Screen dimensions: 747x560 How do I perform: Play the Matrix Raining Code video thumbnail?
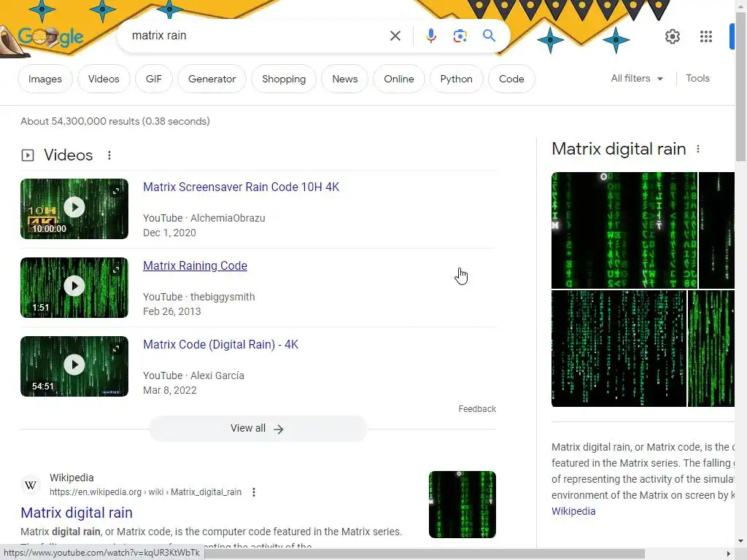[x=74, y=287]
